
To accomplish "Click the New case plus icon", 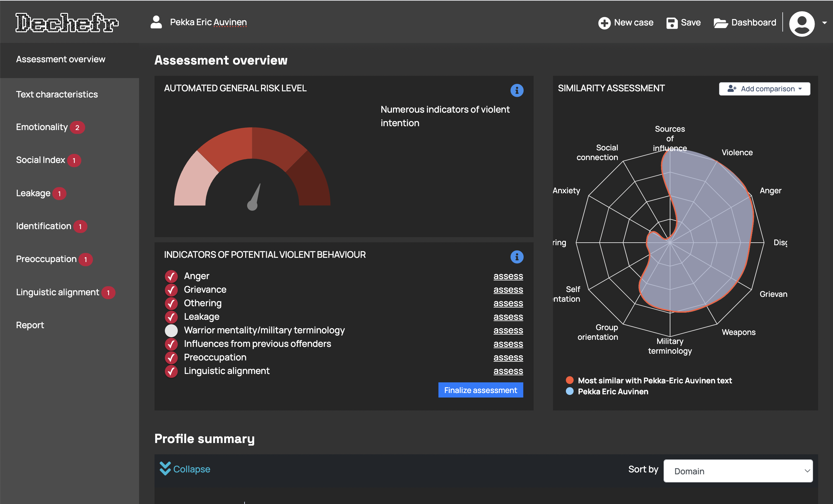I will click(604, 23).
